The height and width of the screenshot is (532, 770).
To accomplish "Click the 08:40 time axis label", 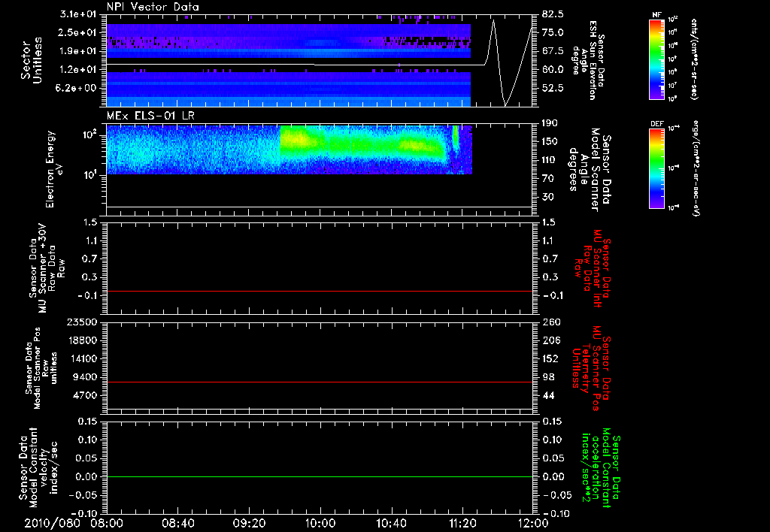I will tap(178, 523).
